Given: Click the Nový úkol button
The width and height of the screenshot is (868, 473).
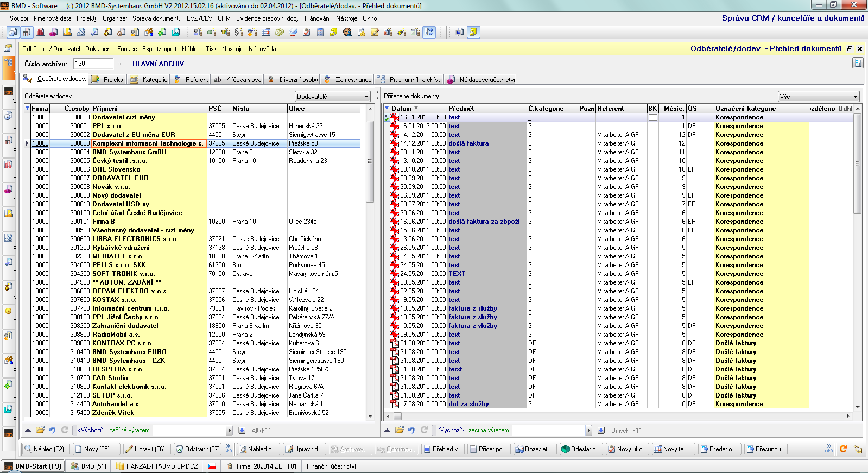Looking at the screenshot, I should pos(627,449).
